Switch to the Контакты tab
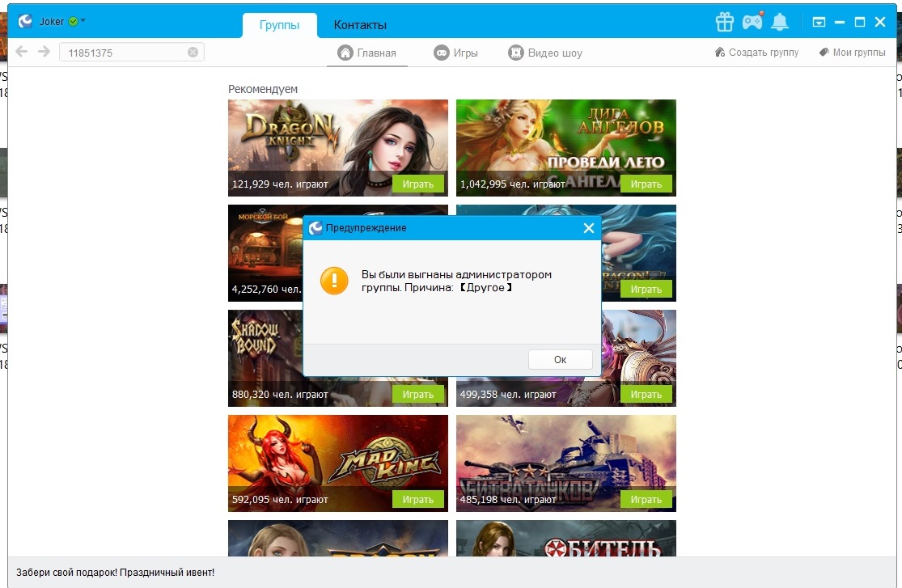This screenshot has height=588, width=902. (360, 25)
